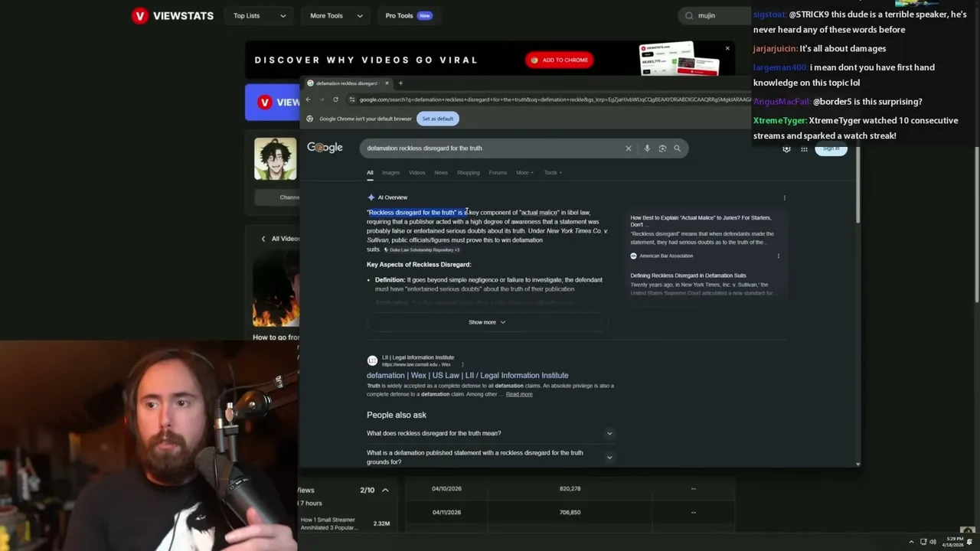Screen dimensions: 980x551
Task: Close the defamation reckless disregard Chrome tab
Action: 387,83
